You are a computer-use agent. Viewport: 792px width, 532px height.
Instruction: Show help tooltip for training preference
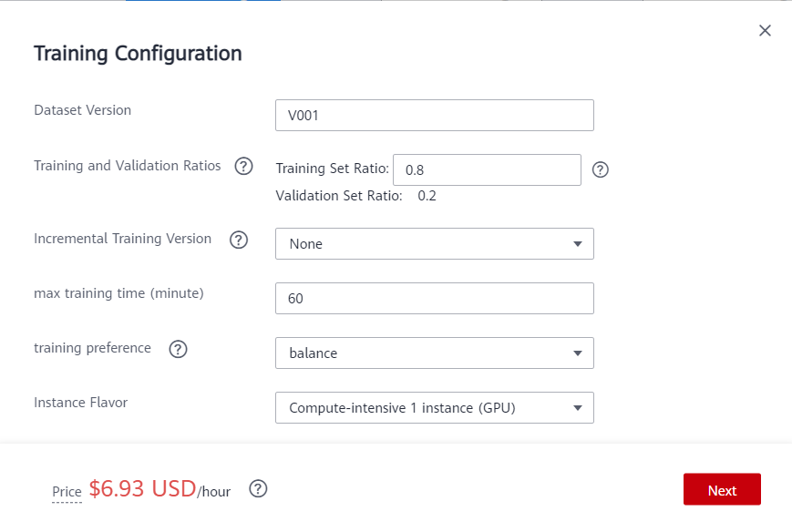pyautogui.click(x=179, y=349)
